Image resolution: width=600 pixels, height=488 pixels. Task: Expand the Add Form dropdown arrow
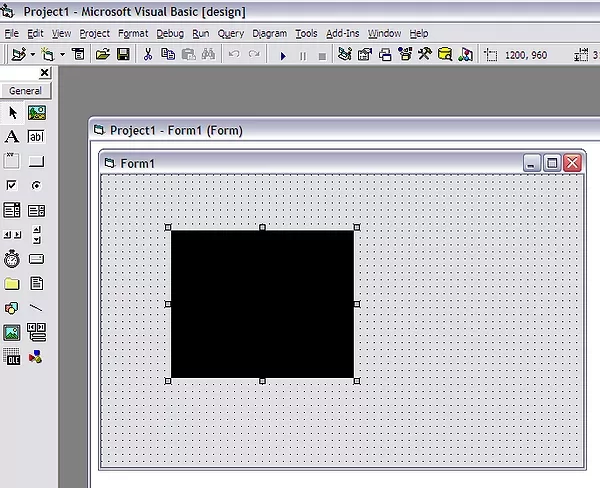coord(62,55)
